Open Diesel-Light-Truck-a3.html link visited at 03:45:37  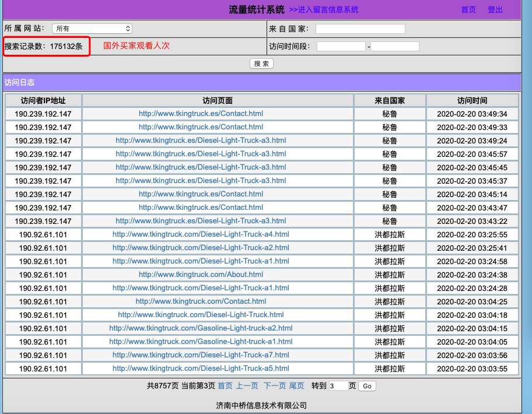coord(201,181)
